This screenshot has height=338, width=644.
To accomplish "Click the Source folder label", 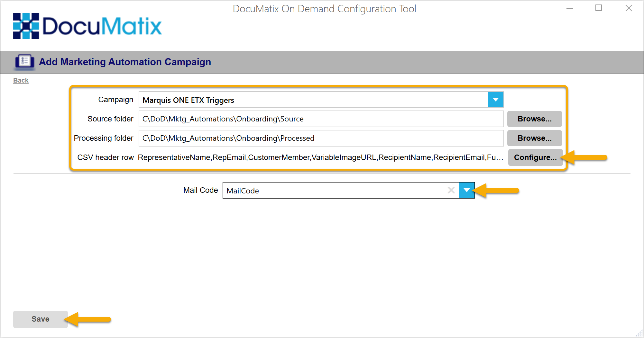I will pyautogui.click(x=110, y=119).
